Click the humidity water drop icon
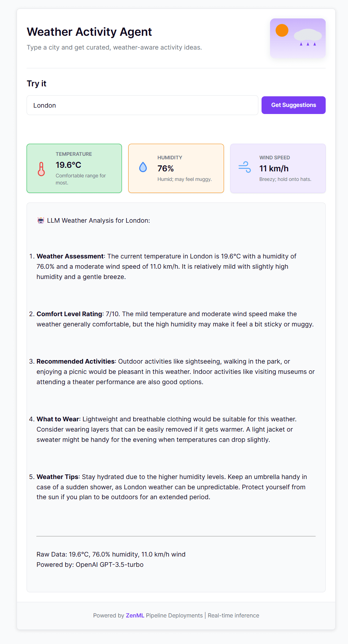The height and width of the screenshot is (644, 348). pos(143,167)
